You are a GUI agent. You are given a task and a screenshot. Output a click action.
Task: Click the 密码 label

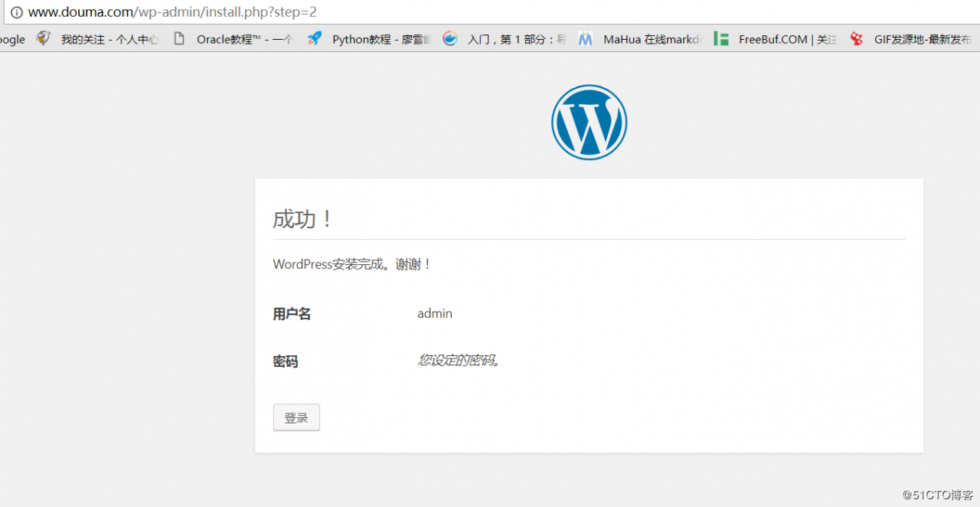(286, 361)
